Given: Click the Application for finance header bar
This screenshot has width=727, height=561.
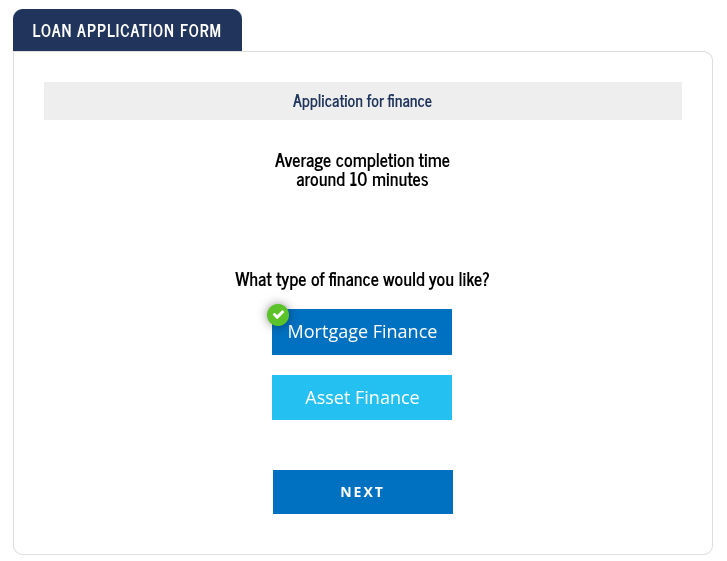Looking at the screenshot, I should pyautogui.click(x=363, y=101).
